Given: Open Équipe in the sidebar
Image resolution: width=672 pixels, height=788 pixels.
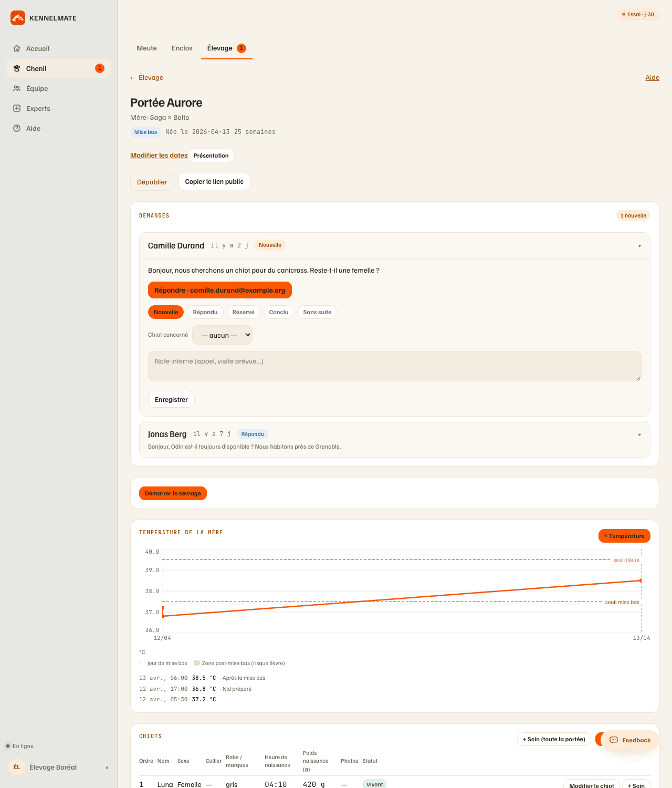Looking at the screenshot, I should (58, 88).
